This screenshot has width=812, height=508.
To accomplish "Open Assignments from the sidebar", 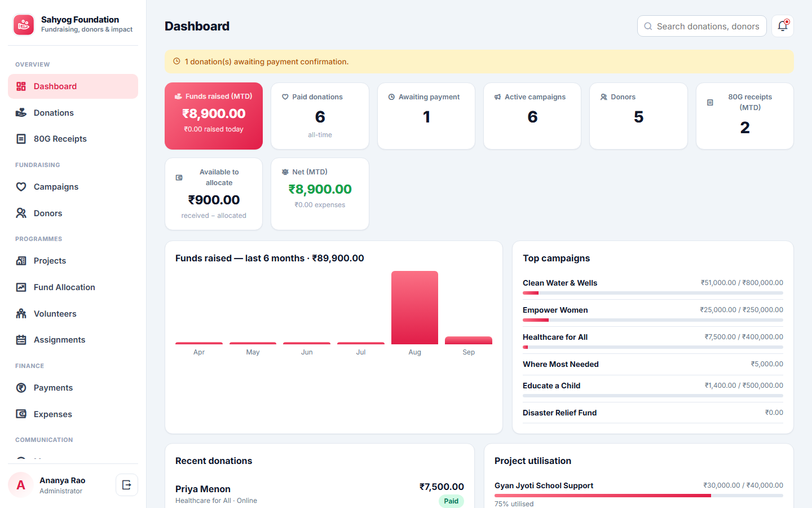I will pos(73,340).
